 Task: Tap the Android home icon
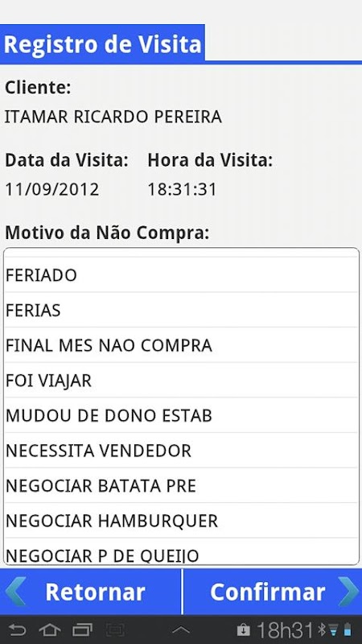[x=50, y=630]
